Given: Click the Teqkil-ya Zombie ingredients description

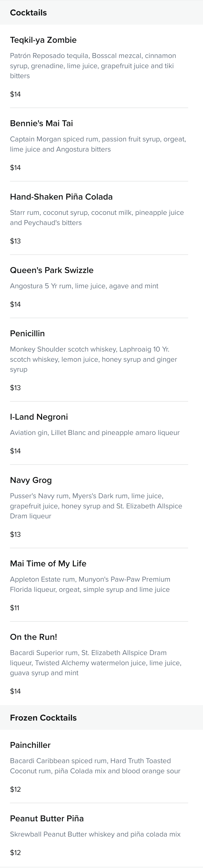Looking at the screenshot, I should (x=93, y=66).
